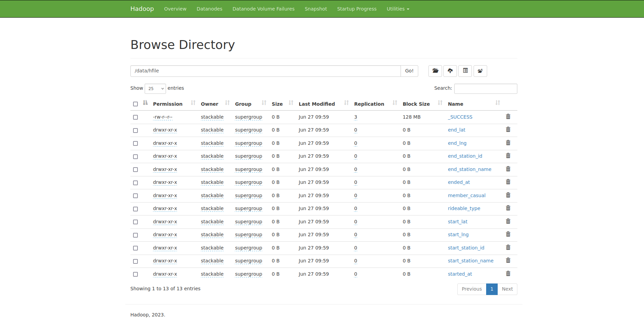This screenshot has height=328, width=644.
Task: Click inside the Search box
Action: [x=485, y=88]
